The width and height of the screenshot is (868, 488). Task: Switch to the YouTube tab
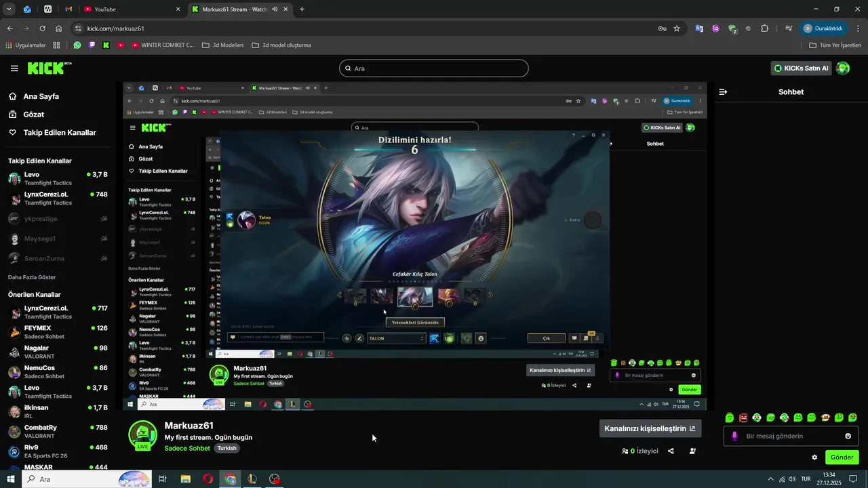pos(132,9)
